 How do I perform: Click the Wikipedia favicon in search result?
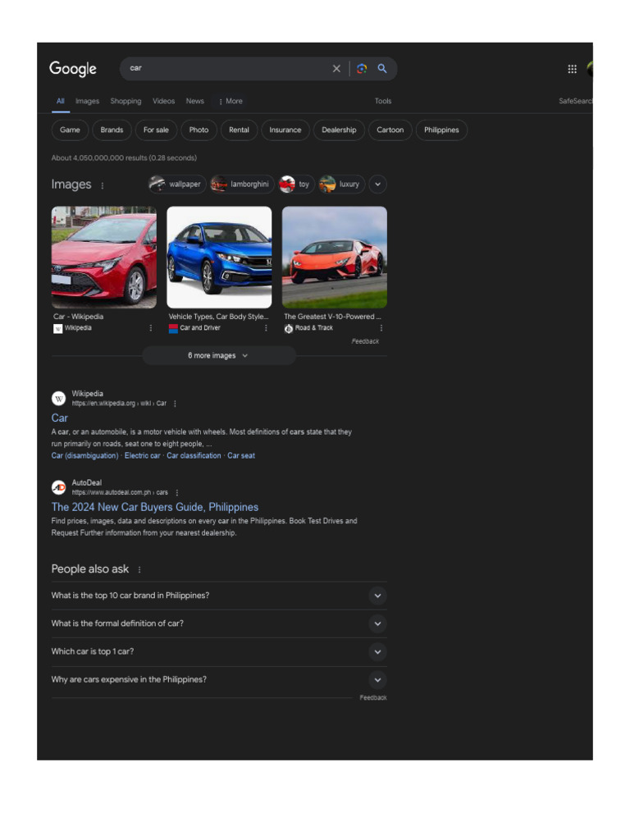click(x=58, y=399)
